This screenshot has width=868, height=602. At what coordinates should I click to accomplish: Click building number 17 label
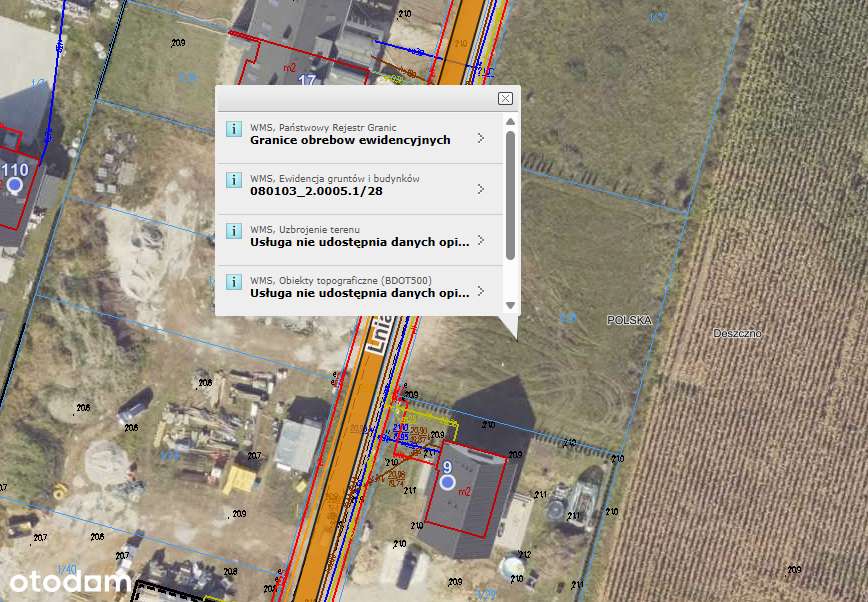click(x=307, y=81)
